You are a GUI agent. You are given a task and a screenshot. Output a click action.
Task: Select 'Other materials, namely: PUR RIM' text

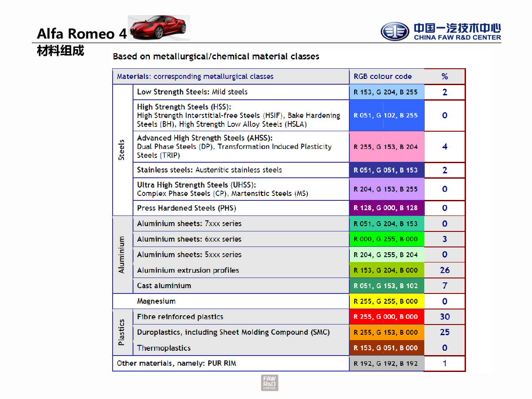coord(176,363)
